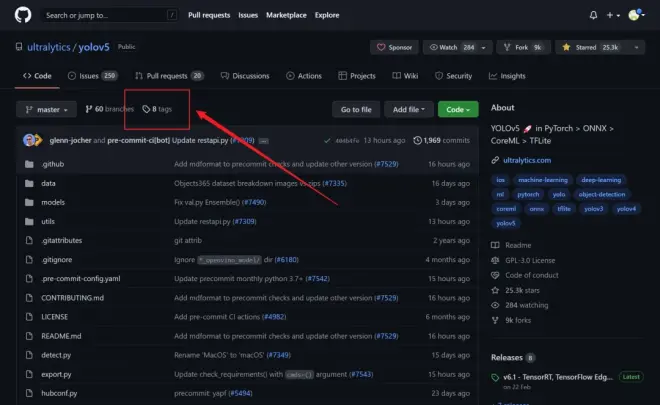
Task: Open the GPL-3.0 License link
Action: pyautogui.click(x=523, y=260)
